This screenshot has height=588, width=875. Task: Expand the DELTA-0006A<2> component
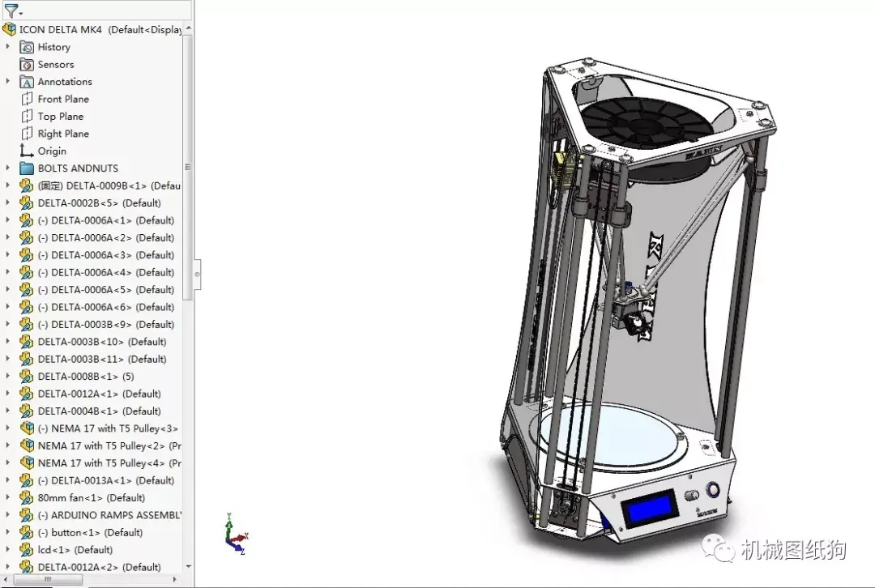[7, 237]
